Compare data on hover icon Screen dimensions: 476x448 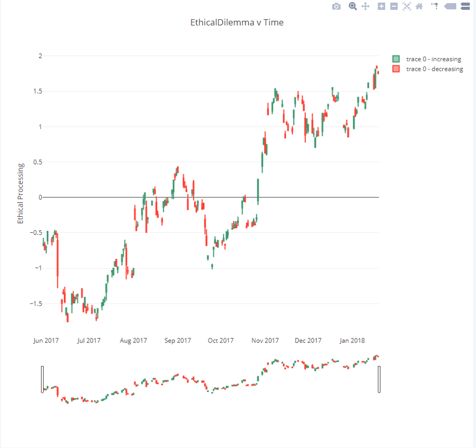coord(466,6)
